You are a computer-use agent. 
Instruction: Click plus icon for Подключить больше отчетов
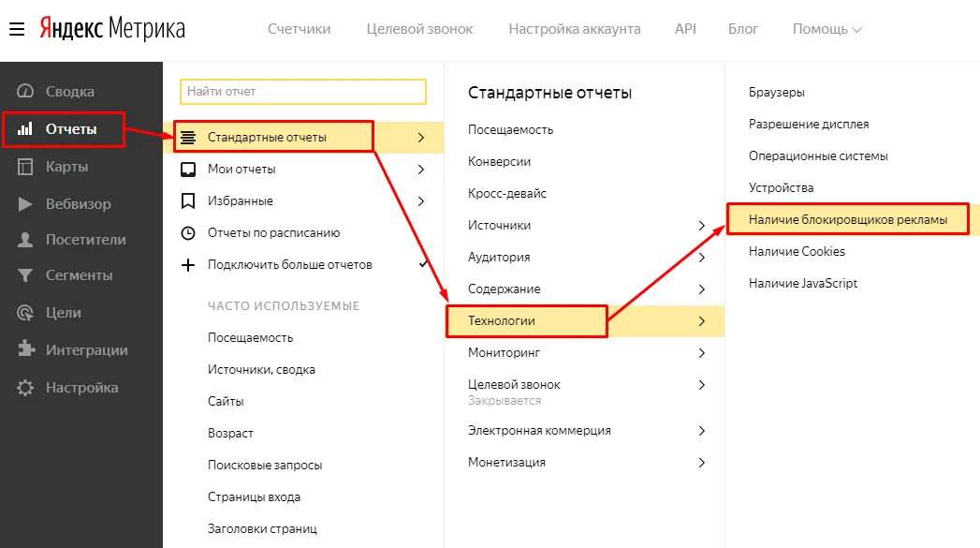tap(187, 264)
